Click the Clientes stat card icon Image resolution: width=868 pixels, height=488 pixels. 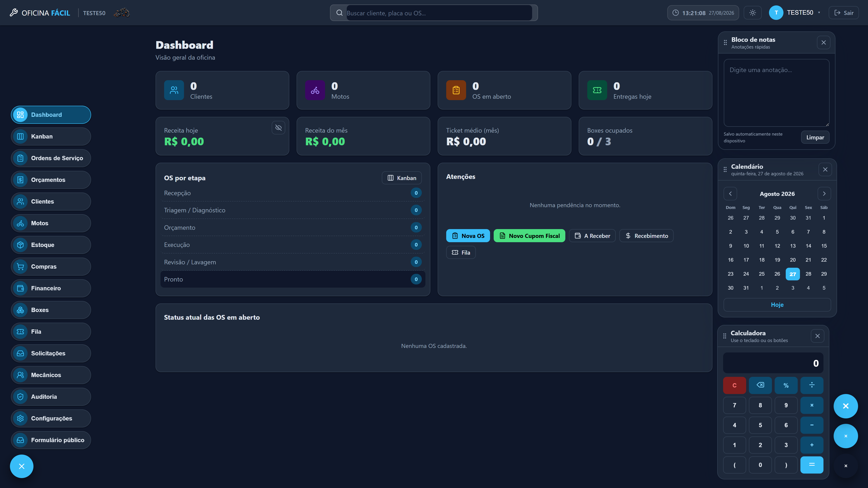tap(174, 90)
